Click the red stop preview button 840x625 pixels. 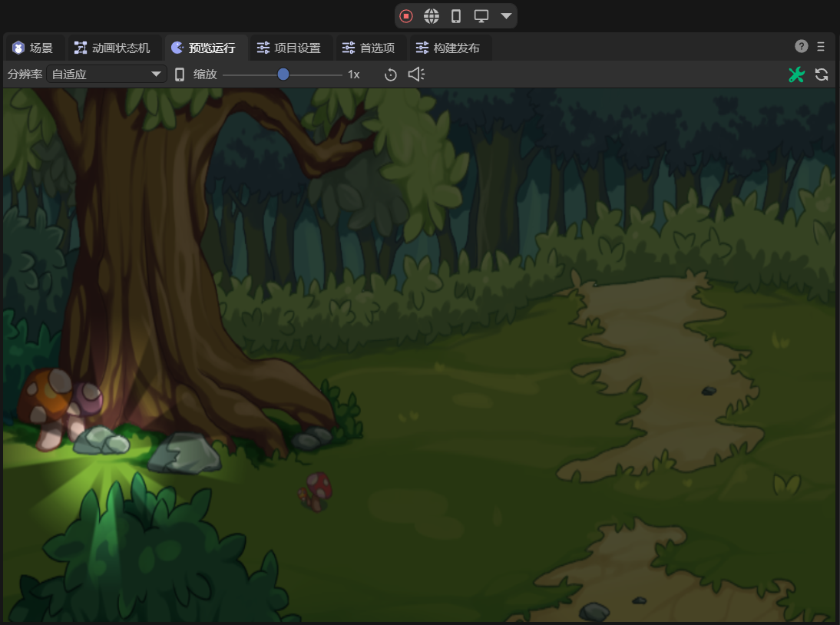pyautogui.click(x=406, y=16)
